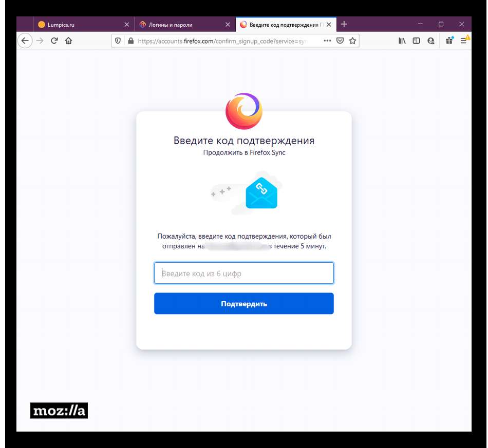Open the moz://a logo link

(x=59, y=411)
